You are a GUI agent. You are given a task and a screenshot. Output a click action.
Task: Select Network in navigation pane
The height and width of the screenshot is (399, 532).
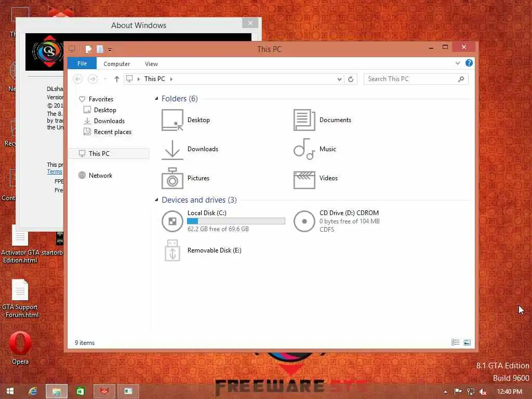click(x=100, y=176)
